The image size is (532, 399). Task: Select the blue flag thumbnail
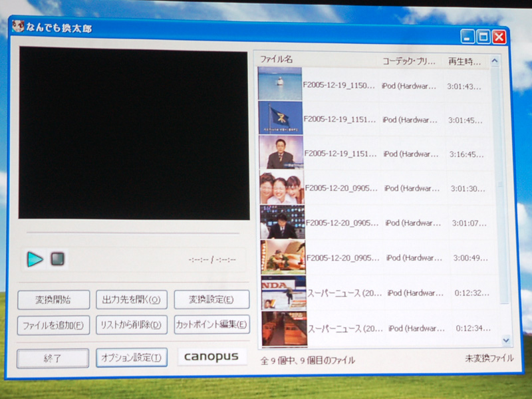281,118
